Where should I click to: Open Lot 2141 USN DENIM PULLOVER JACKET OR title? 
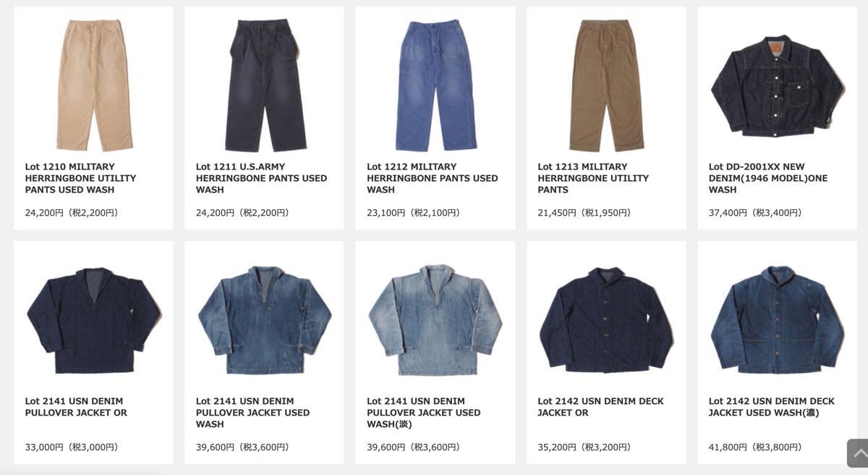[76, 407]
